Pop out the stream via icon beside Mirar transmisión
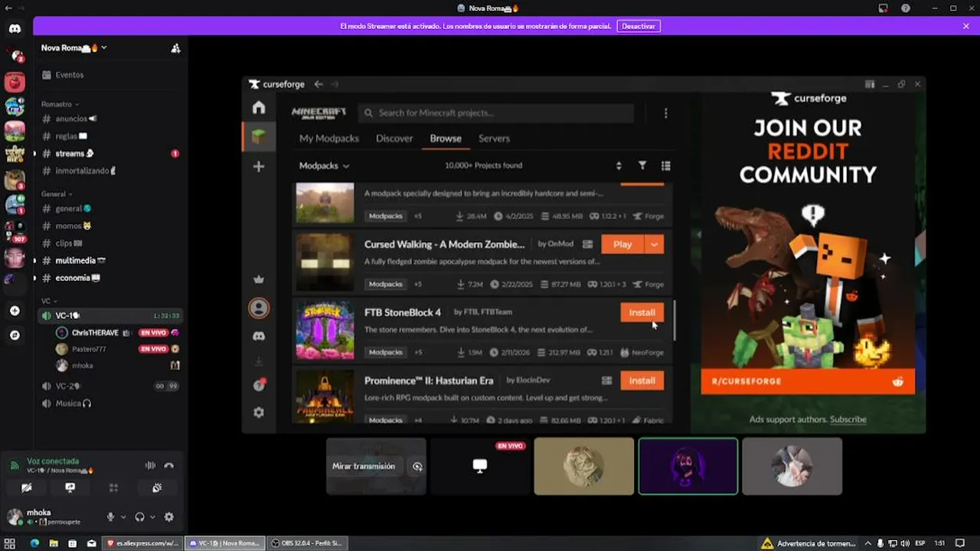This screenshot has height=551, width=980. pos(417,466)
